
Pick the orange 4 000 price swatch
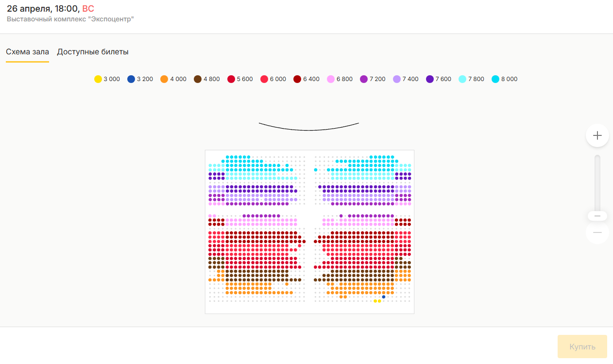click(x=164, y=79)
